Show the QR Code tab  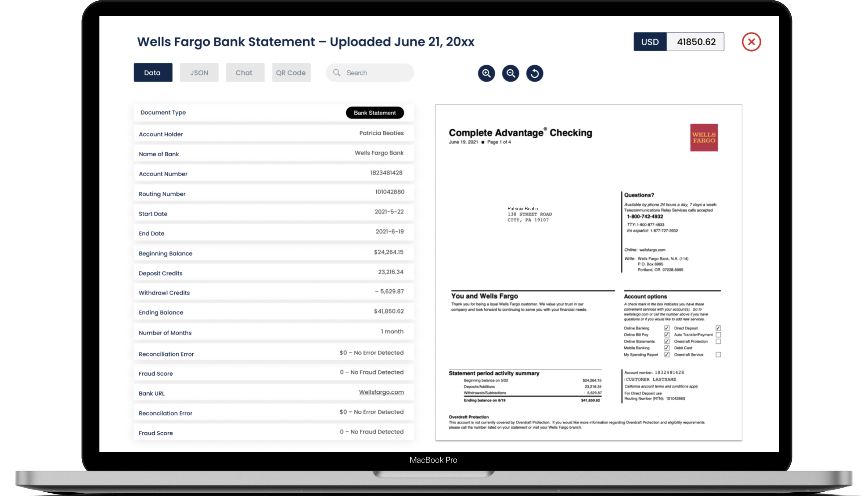[x=291, y=72]
